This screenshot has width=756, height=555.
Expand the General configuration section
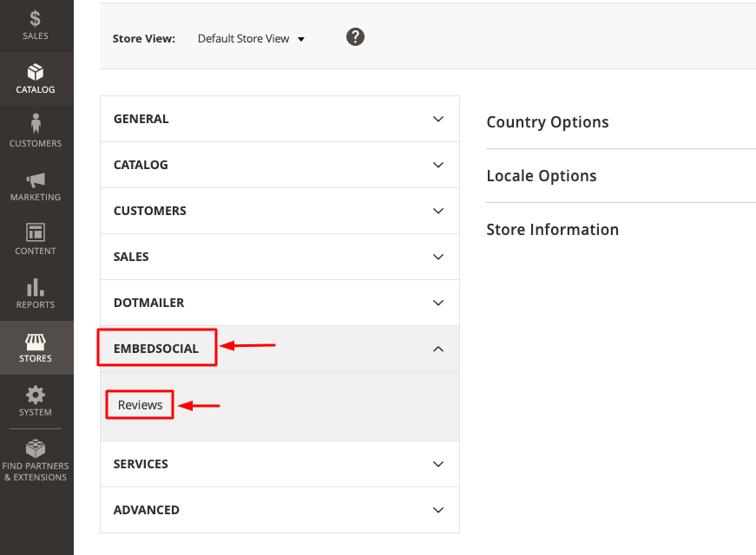pos(279,119)
